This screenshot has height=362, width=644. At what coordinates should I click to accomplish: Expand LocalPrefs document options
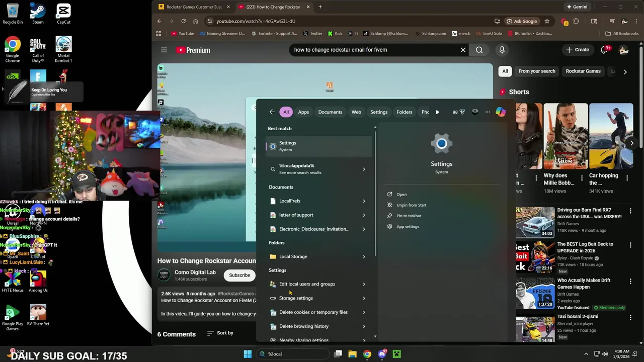coord(364,201)
